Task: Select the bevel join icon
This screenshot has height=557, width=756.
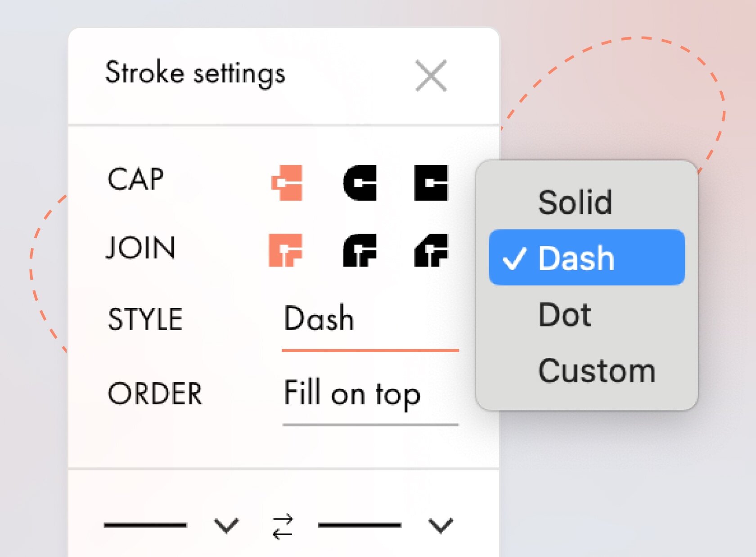Action: coord(431,250)
